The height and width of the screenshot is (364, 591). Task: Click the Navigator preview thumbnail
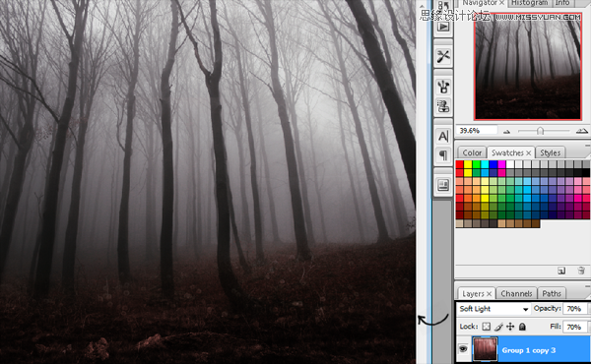tap(528, 67)
